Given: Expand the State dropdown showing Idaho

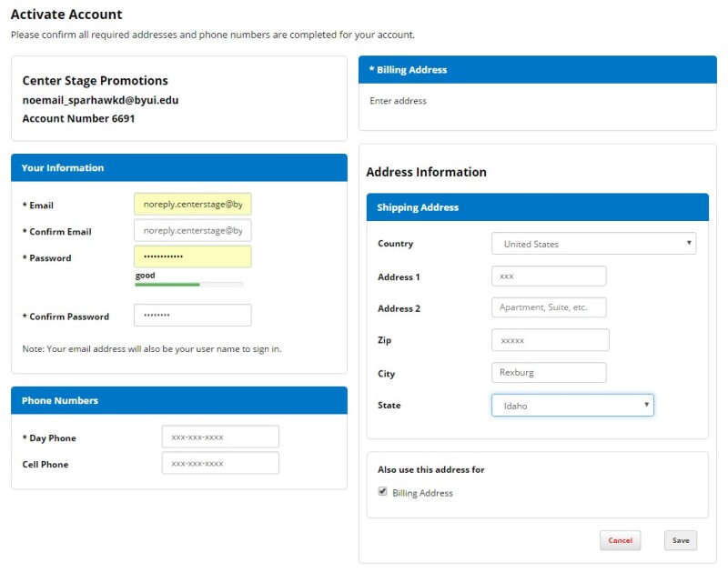Looking at the screenshot, I should [572, 406].
